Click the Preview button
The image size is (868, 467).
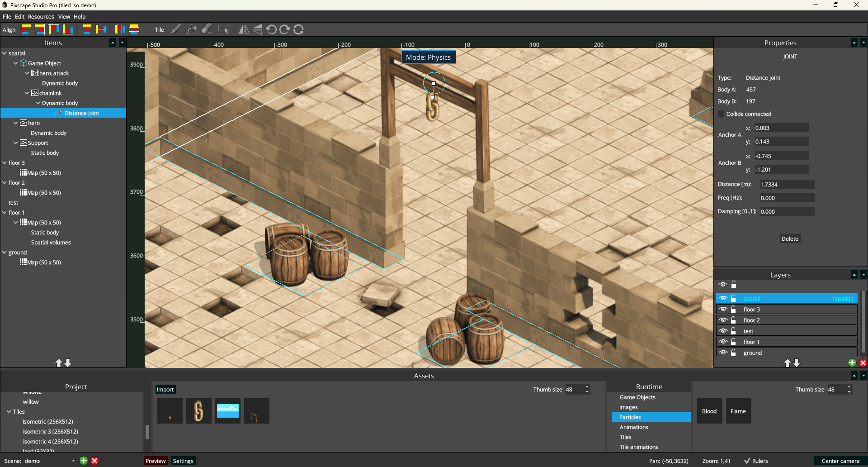click(x=156, y=461)
